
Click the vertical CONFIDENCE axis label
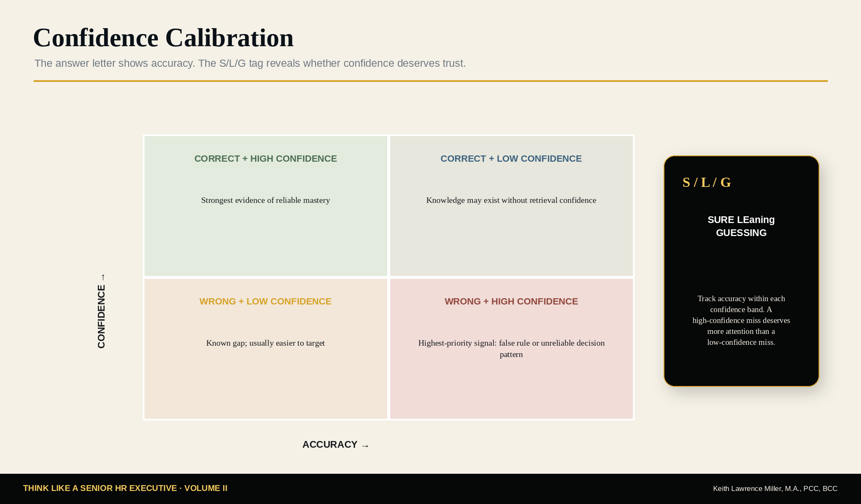click(x=101, y=311)
